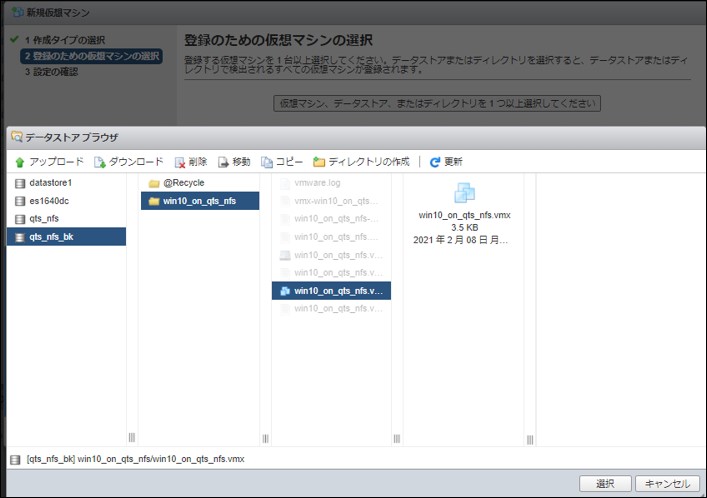Click the Download toolbar icon

coord(100,162)
